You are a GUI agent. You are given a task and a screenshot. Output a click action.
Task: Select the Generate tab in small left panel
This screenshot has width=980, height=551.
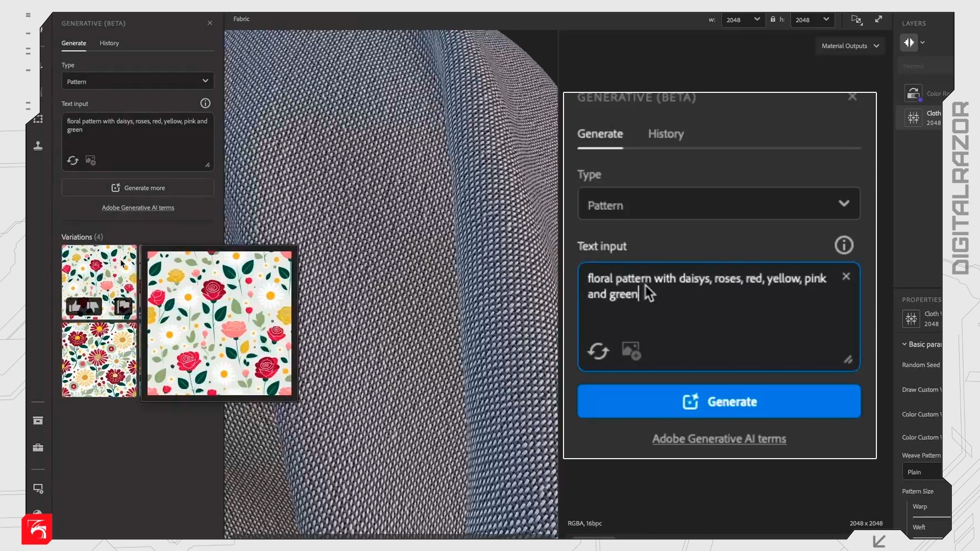click(x=73, y=43)
